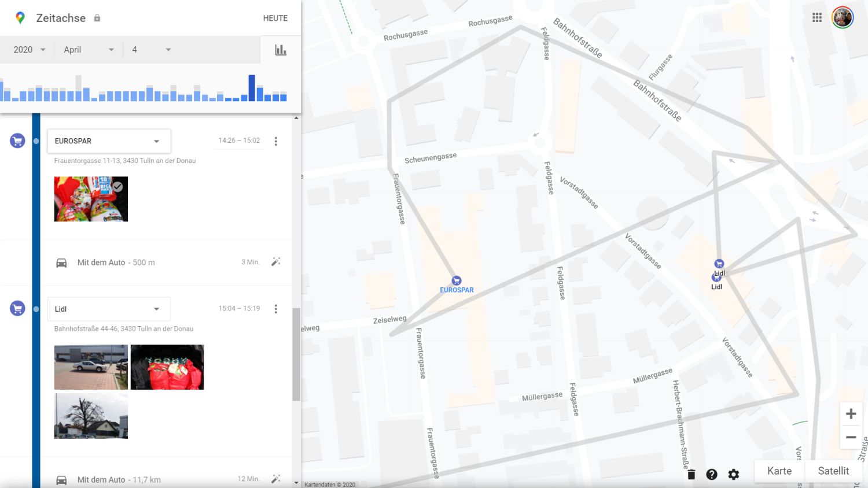Click the trash delete icon on map
Viewport: 868px width, 488px height.
click(691, 475)
